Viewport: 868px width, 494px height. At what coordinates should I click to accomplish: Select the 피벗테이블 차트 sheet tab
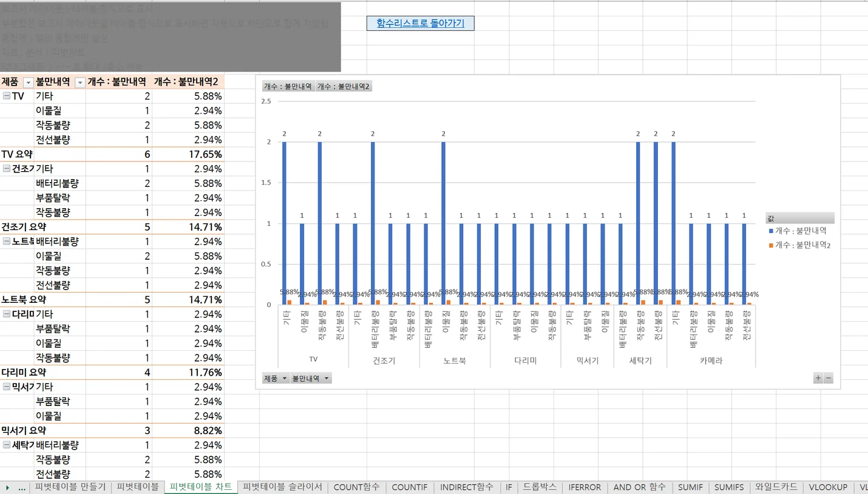pyautogui.click(x=200, y=487)
